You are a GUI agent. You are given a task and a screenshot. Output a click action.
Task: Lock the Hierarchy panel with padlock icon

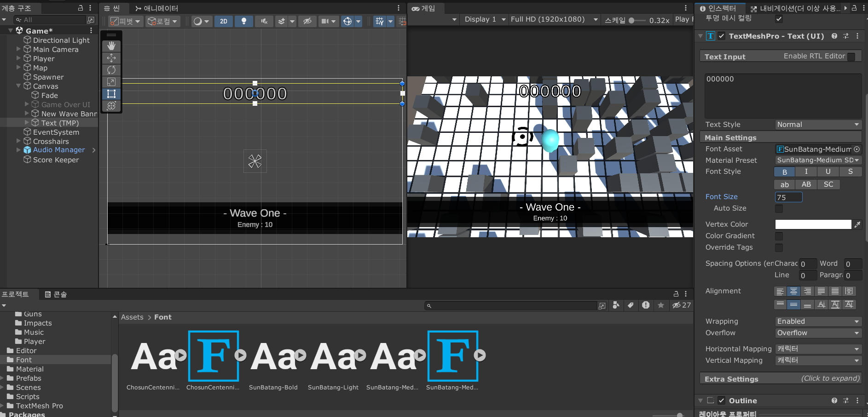[81, 8]
